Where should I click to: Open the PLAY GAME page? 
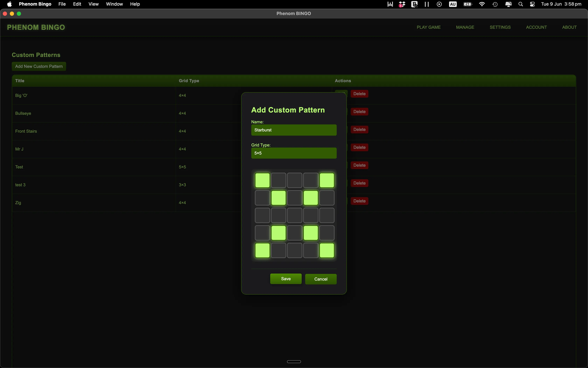tap(429, 27)
